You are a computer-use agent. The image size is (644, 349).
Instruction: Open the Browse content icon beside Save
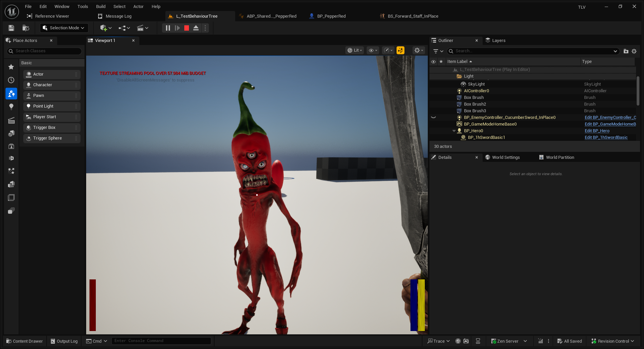pyautogui.click(x=26, y=28)
